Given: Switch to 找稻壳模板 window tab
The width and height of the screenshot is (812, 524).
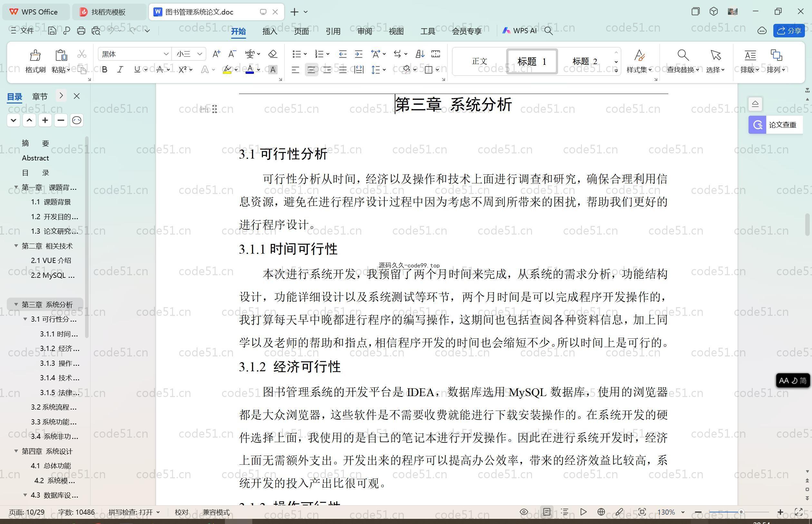Looking at the screenshot, I should pyautogui.click(x=108, y=12).
